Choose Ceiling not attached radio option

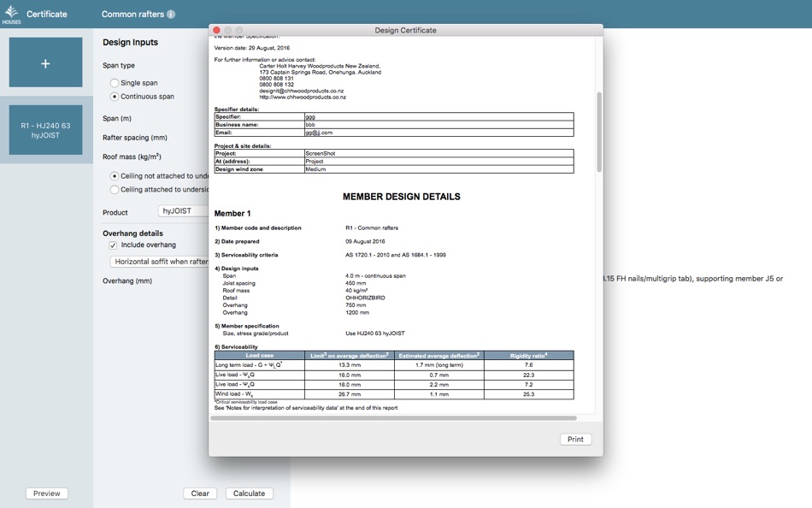(115, 176)
